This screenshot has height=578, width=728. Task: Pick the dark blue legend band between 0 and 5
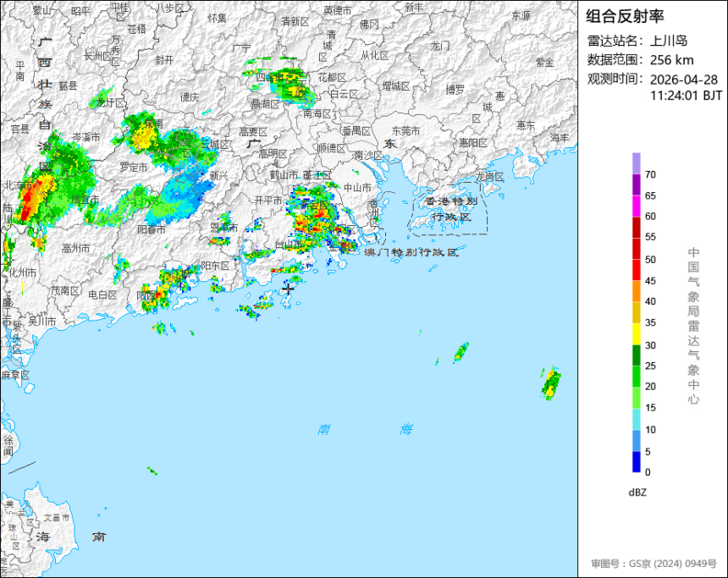click(637, 462)
